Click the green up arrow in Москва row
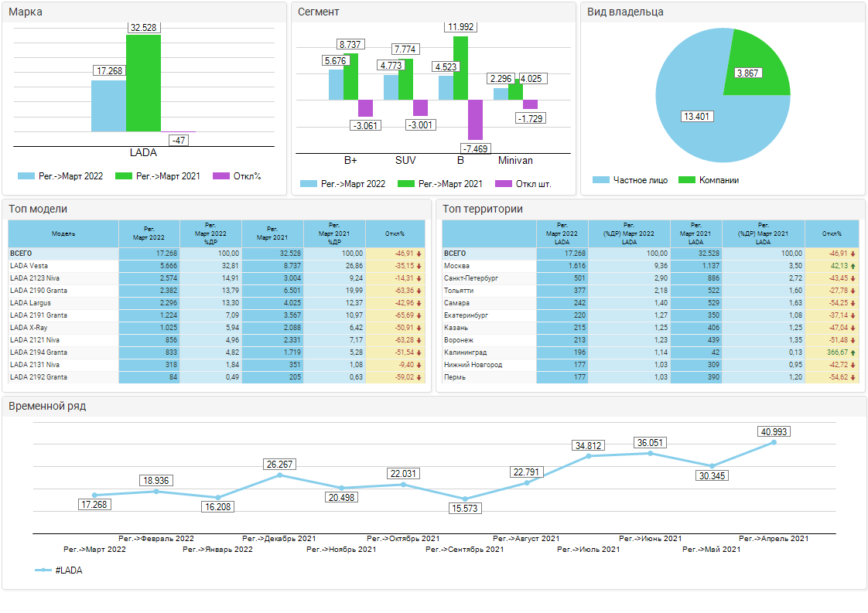 click(x=853, y=266)
